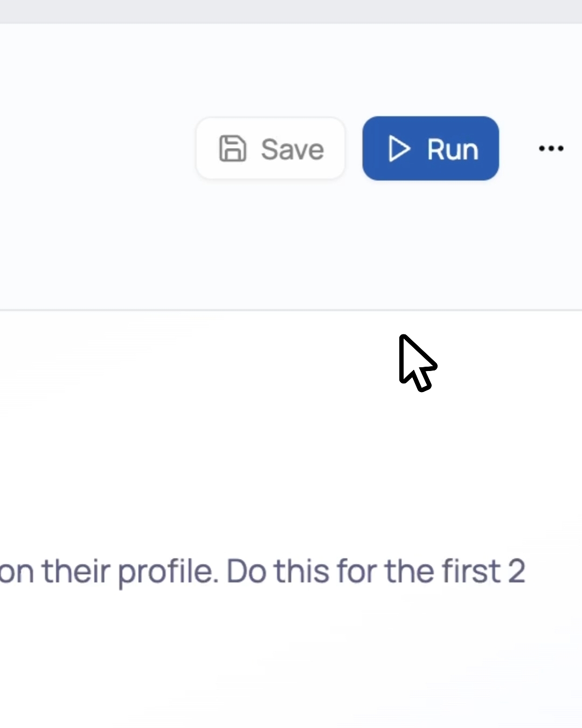Open the three-dot more options menu
582x728 pixels.
pos(551,148)
